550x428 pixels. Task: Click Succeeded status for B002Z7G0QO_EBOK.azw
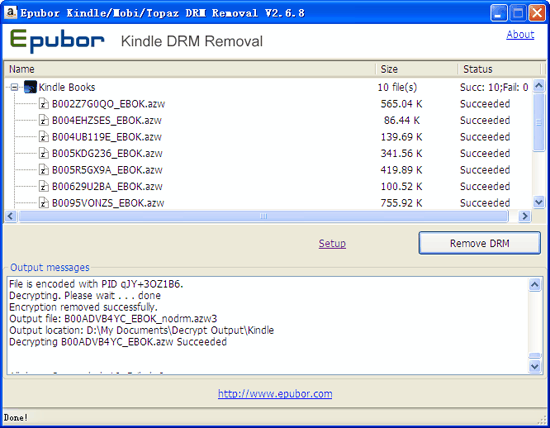[x=485, y=104]
